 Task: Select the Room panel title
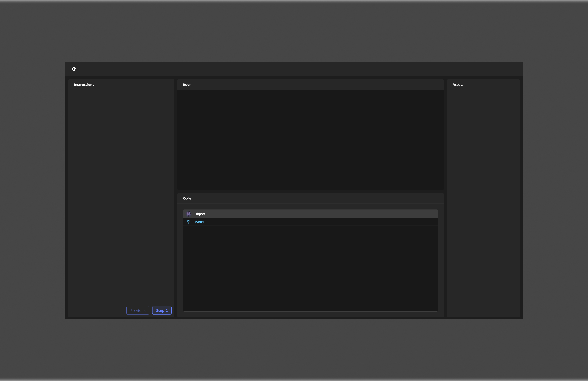(188, 84)
